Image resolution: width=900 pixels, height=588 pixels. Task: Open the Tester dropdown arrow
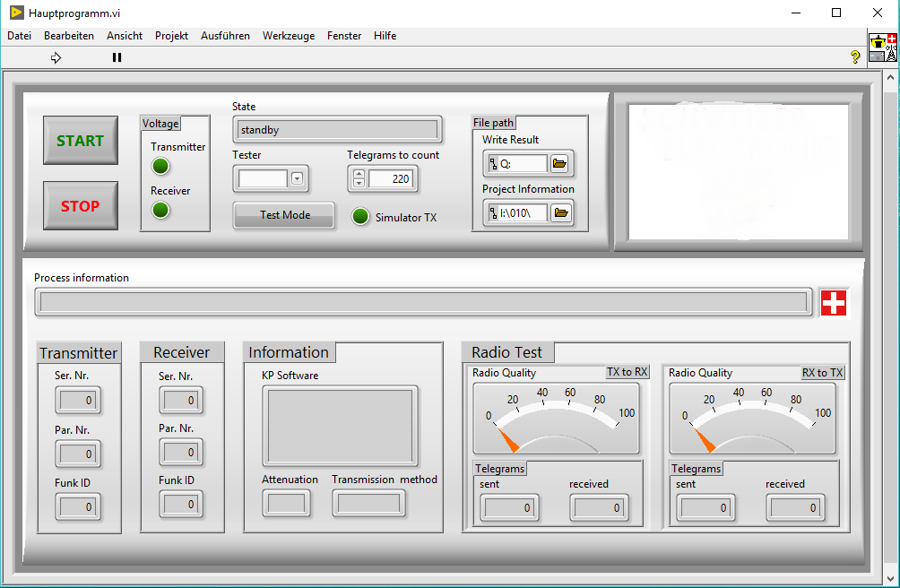[297, 178]
